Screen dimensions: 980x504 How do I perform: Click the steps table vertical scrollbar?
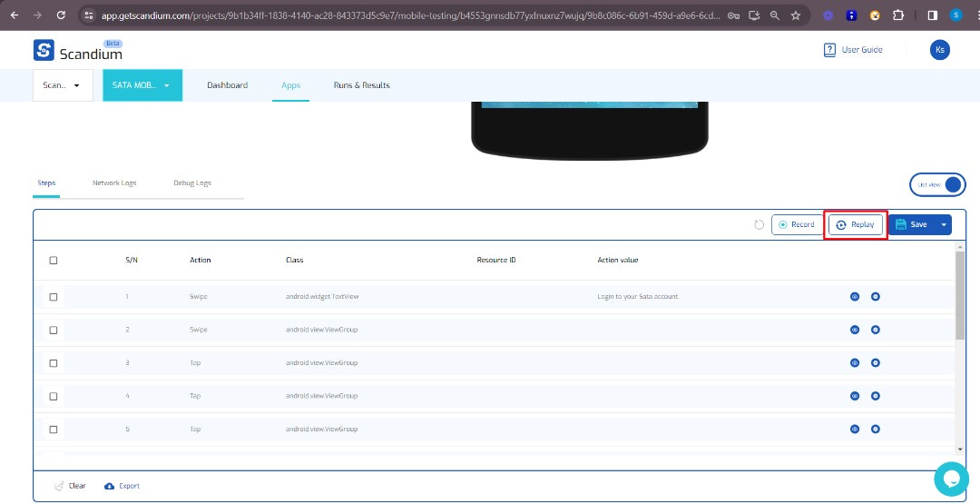coord(960,296)
